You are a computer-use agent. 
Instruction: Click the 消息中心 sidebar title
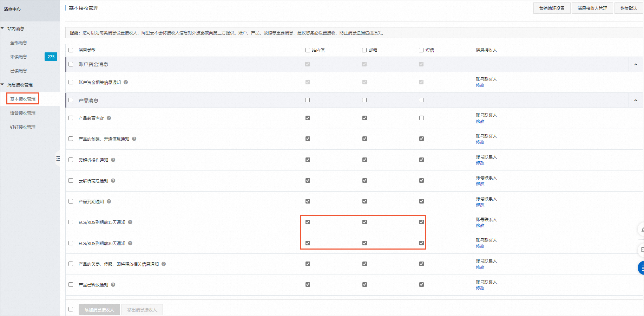tap(12, 9)
